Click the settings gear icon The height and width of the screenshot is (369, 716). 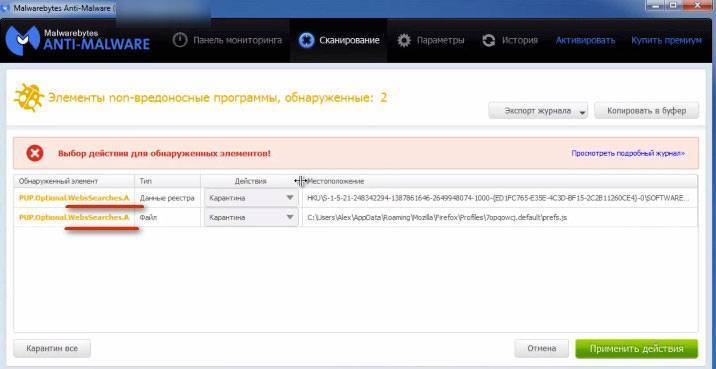404,40
